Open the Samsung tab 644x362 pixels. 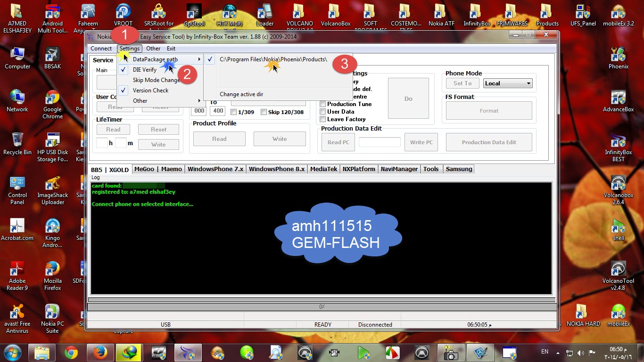tap(459, 169)
